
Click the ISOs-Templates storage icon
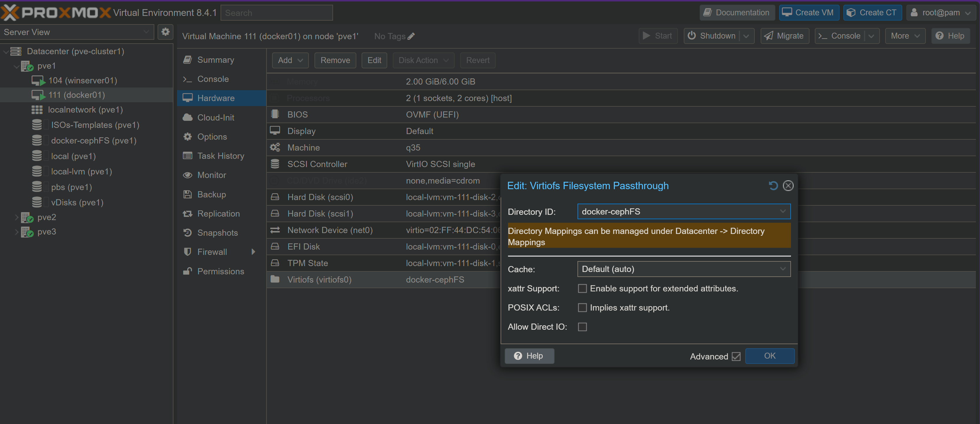[37, 125]
